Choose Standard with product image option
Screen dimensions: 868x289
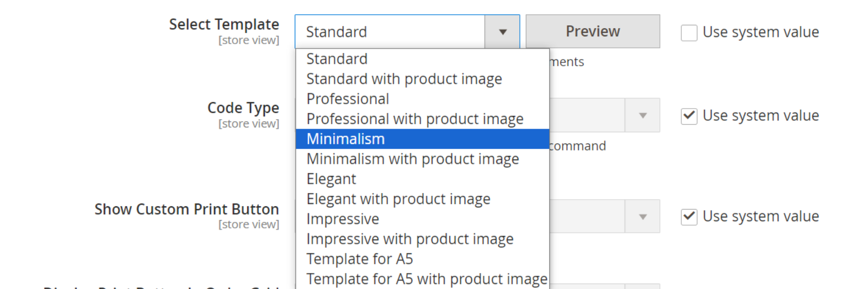404,79
